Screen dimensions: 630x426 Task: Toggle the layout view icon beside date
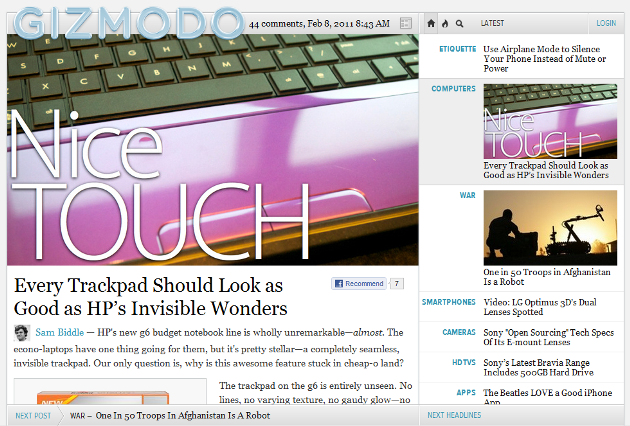[406, 23]
